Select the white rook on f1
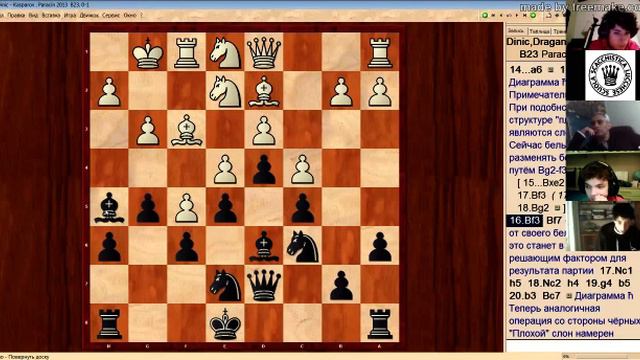The width and height of the screenshot is (640, 360). click(x=186, y=53)
